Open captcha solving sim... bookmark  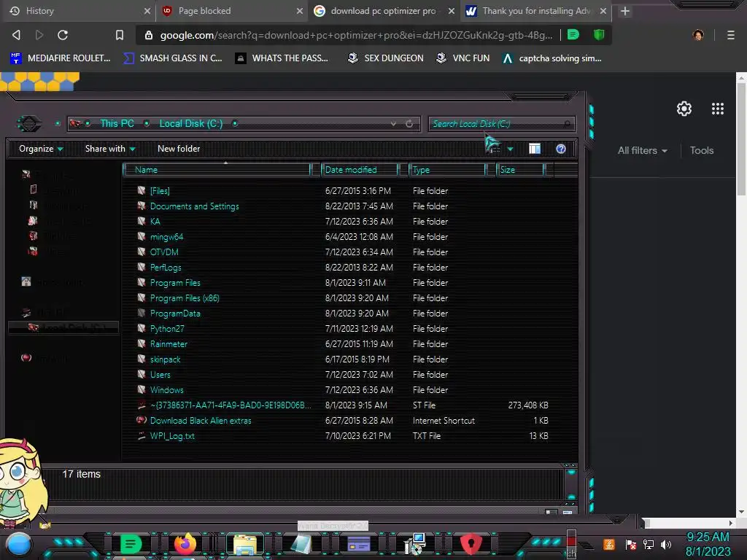point(551,58)
